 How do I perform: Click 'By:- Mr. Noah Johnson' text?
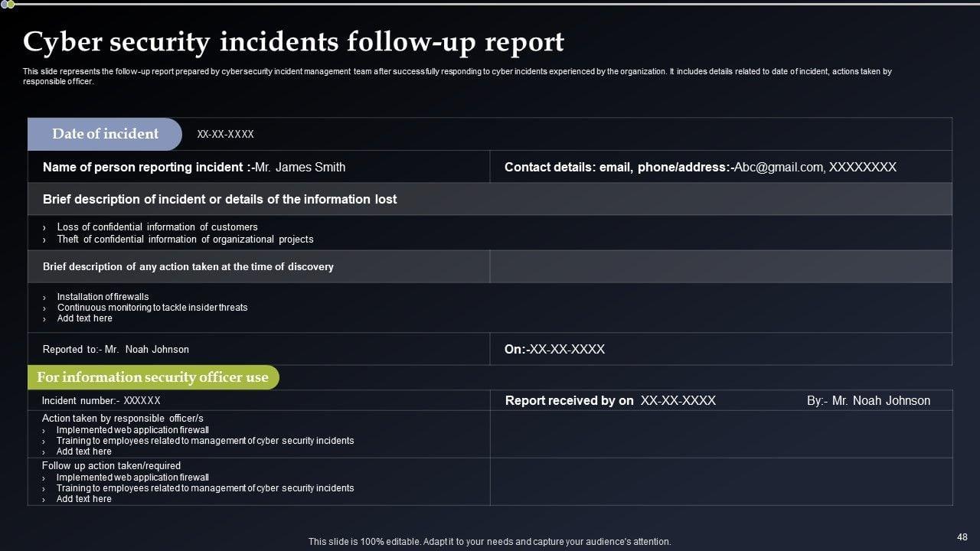tap(868, 400)
